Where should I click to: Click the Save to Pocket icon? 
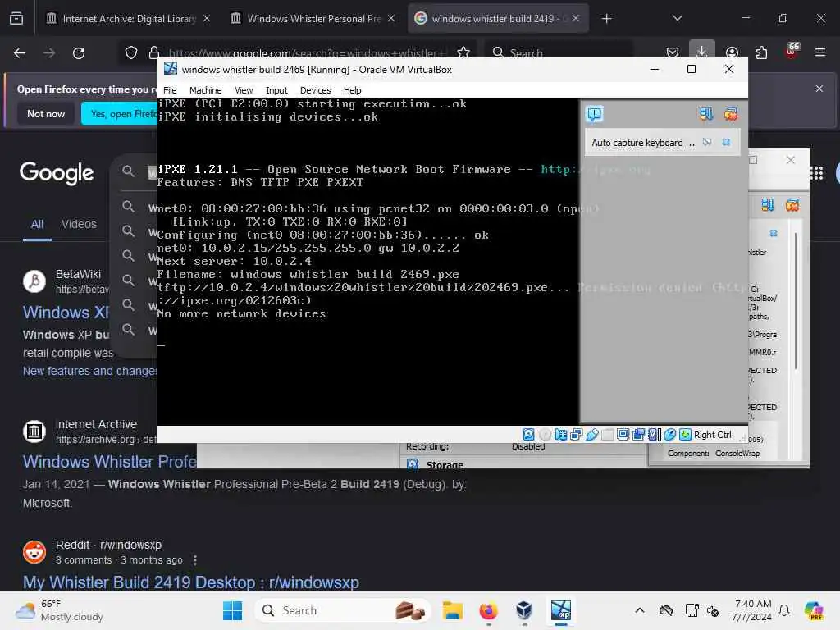[x=673, y=52]
